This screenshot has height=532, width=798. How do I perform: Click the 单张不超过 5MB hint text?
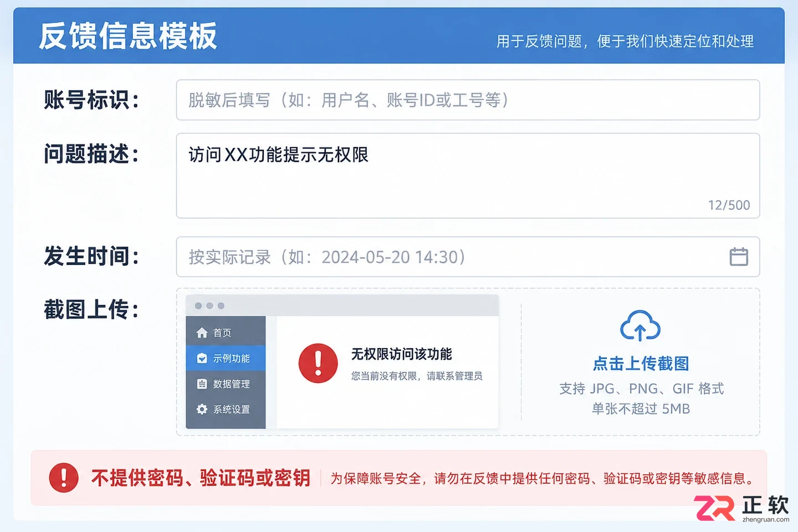tap(641, 409)
